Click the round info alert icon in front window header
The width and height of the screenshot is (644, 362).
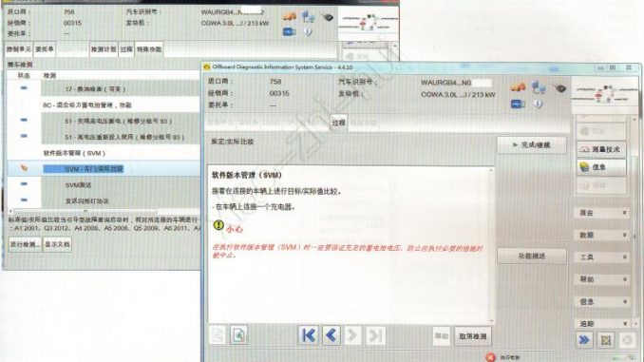[538, 104]
